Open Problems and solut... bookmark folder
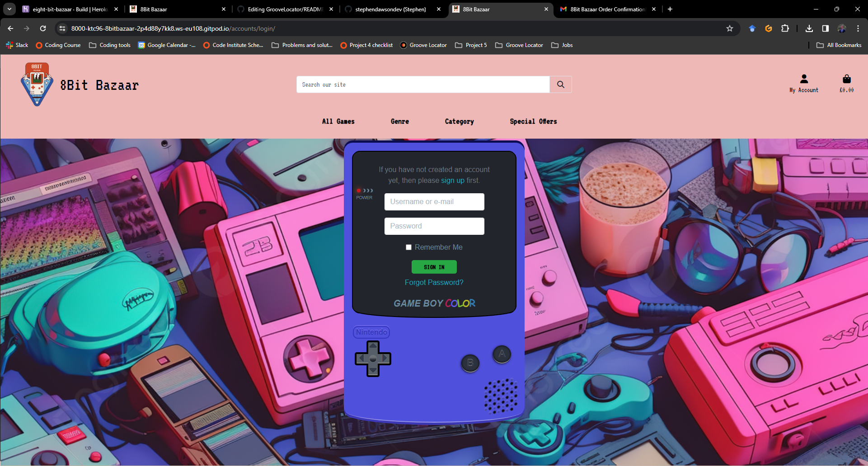This screenshot has width=868, height=466. click(x=302, y=45)
